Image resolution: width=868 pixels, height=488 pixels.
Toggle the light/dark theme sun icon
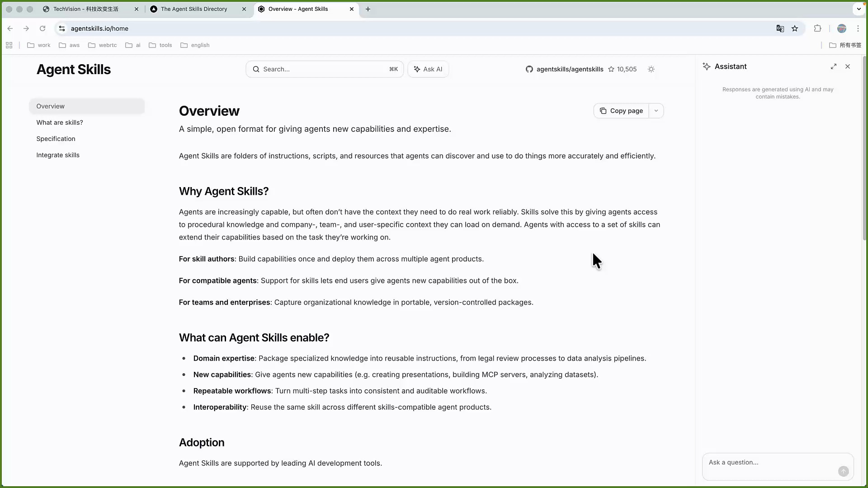coord(651,69)
